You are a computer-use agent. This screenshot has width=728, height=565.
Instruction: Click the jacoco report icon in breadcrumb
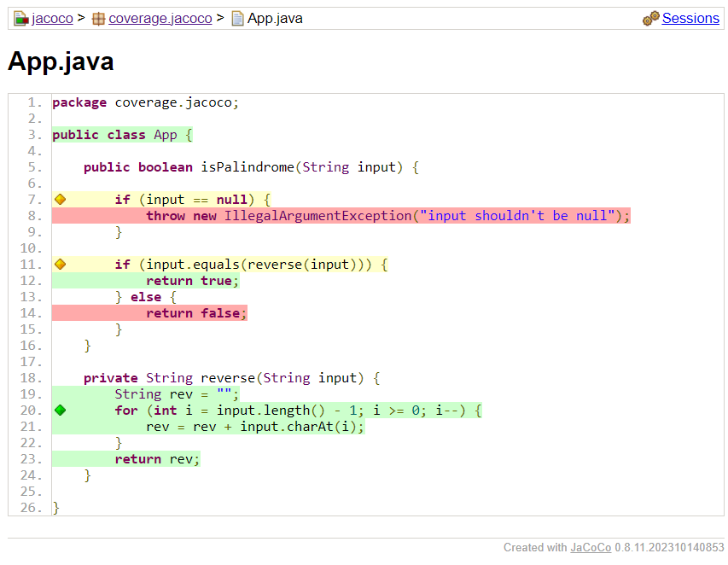coord(21,18)
